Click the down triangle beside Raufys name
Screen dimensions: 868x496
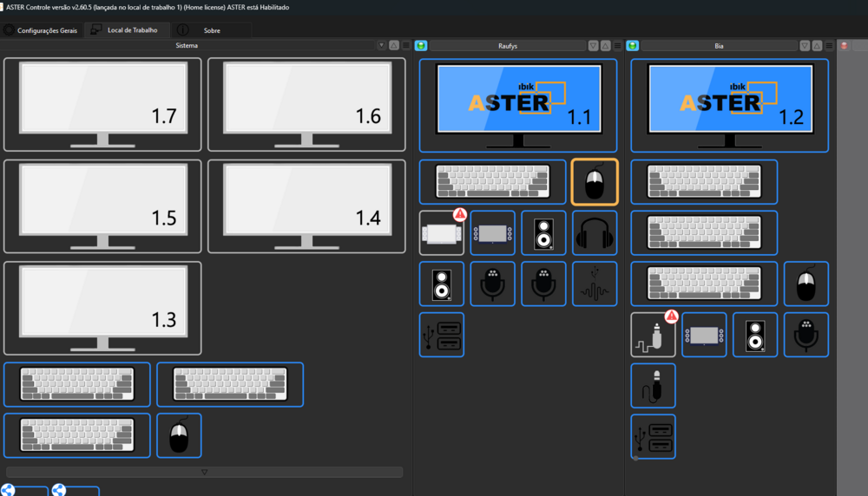(594, 45)
